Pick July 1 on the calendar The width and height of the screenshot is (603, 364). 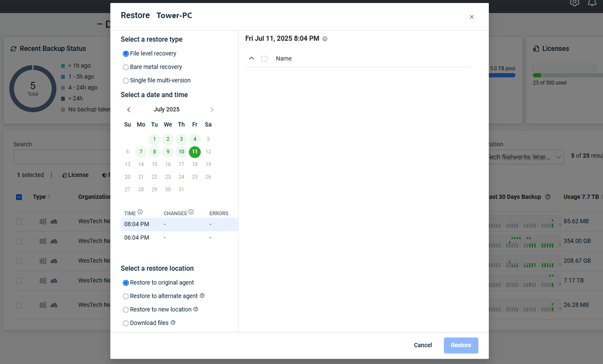(154, 139)
